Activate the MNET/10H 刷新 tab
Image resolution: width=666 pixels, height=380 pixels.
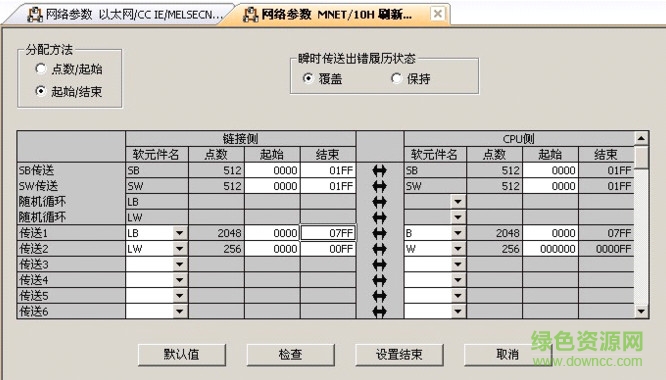click(336, 14)
